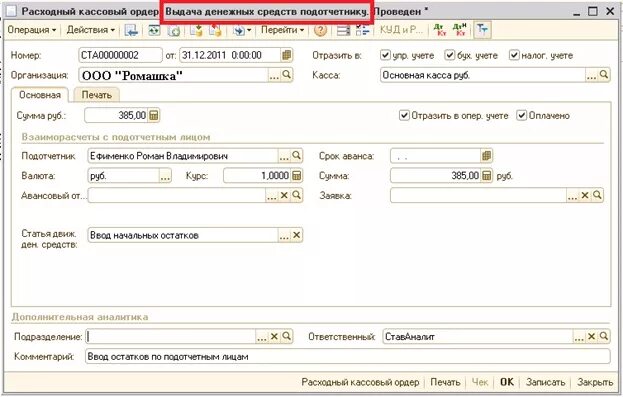Screen dimensions: 623x397
Task: Click the Ответственный select ellipsis button
Action: tap(579, 337)
